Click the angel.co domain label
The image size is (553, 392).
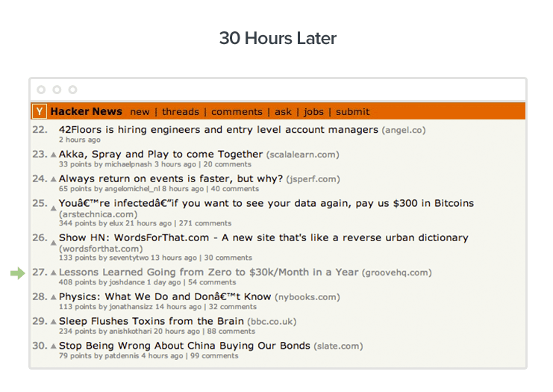point(404,130)
